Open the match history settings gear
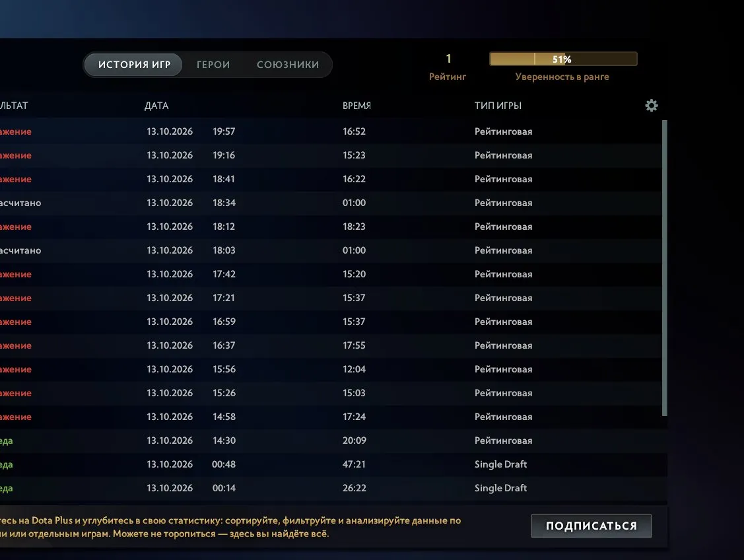 [x=652, y=106]
